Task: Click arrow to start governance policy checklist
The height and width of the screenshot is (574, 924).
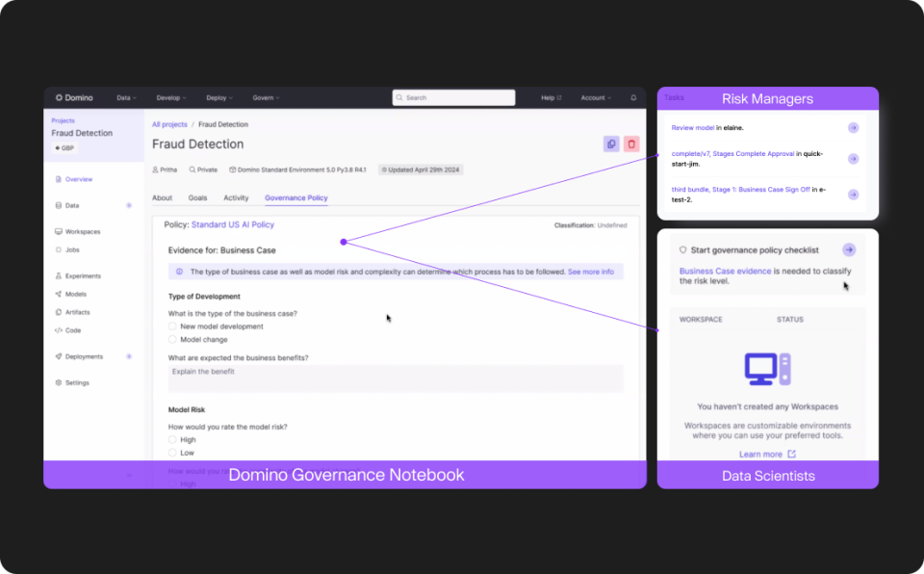Action: (849, 250)
